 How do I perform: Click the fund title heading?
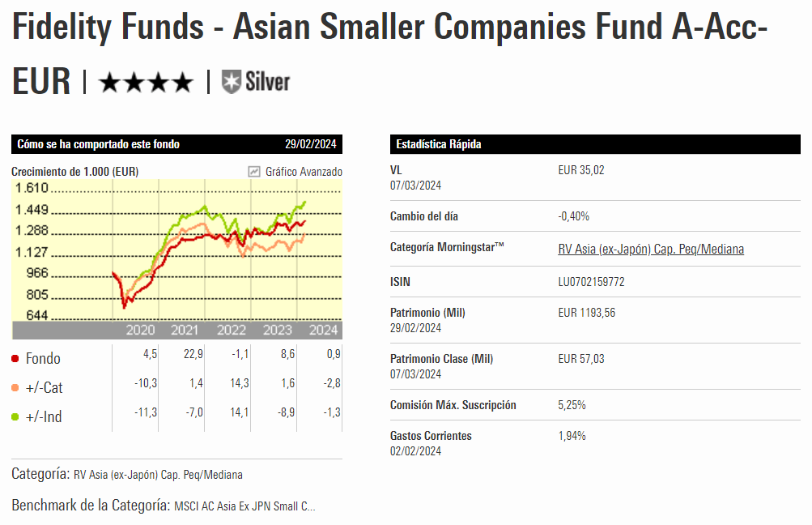pos(390,28)
